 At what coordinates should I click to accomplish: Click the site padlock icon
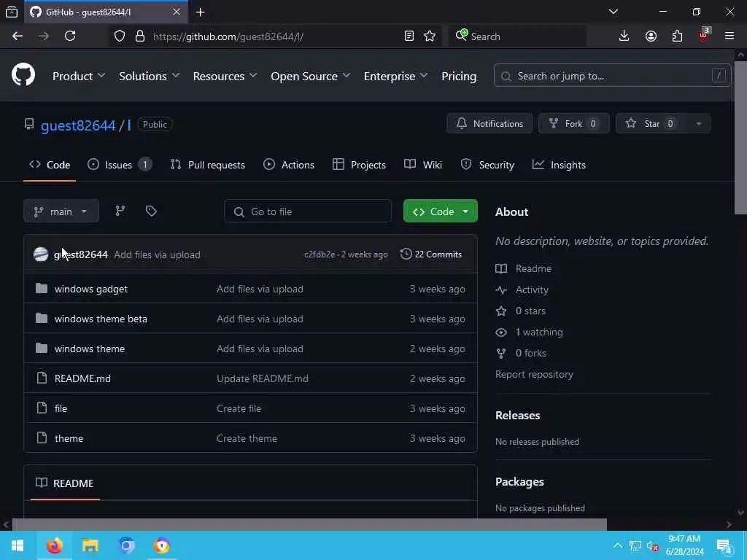(x=140, y=36)
